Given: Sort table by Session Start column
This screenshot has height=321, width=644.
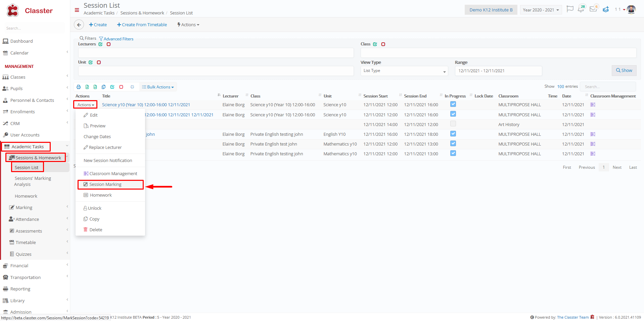Looking at the screenshot, I should [x=375, y=96].
